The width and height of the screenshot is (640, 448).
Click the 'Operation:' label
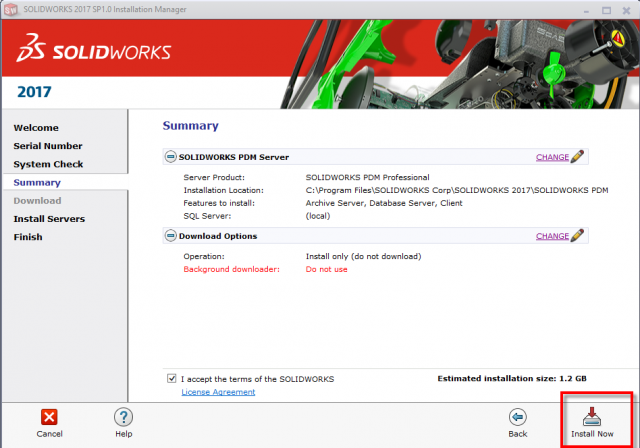(x=204, y=256)
